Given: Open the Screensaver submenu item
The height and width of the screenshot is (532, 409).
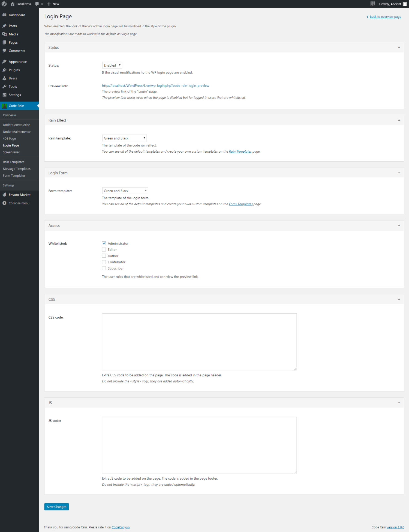Looking at the screenshot, I should (x=11, y=152).
